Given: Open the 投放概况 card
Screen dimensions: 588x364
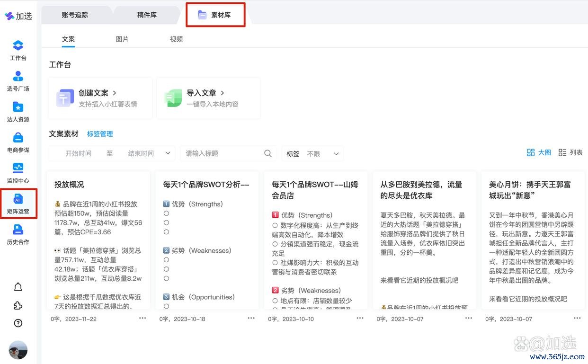Looking at the screenshot, I should pyautogui.click(x=98, y=240).
